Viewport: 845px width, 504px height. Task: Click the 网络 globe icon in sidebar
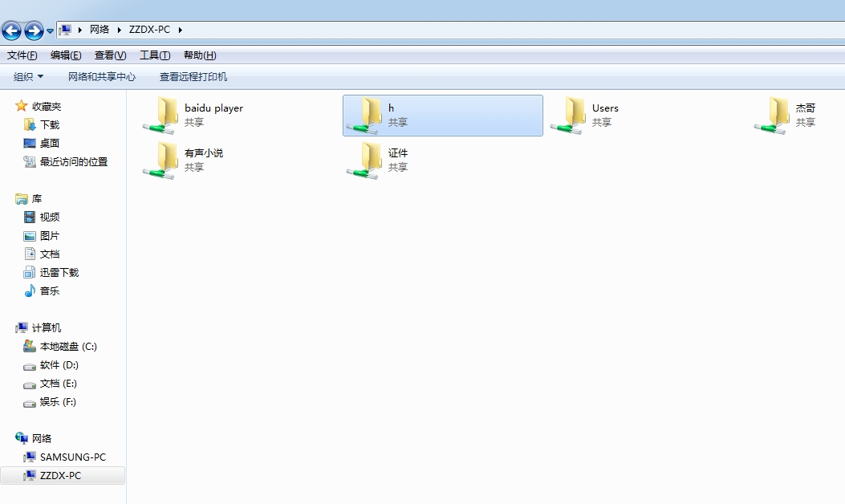click(22, 437)
